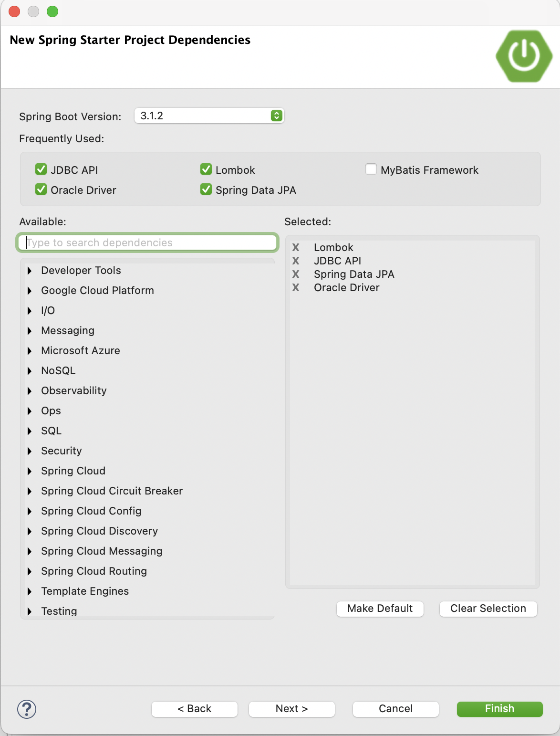Select Oracle Driver in the Selected list
This screenshot has height=736, width=560.
pyautogui.click(x=347, y=287)
